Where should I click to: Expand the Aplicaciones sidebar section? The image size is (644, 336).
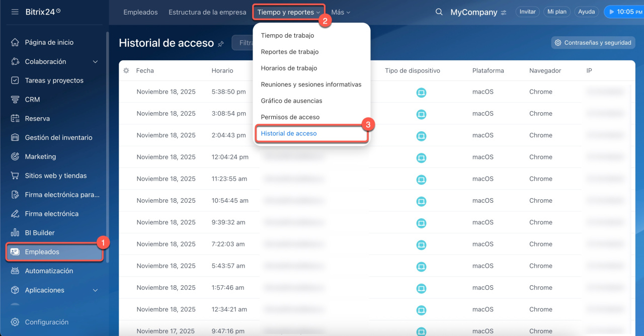click(x=96, y=290)
